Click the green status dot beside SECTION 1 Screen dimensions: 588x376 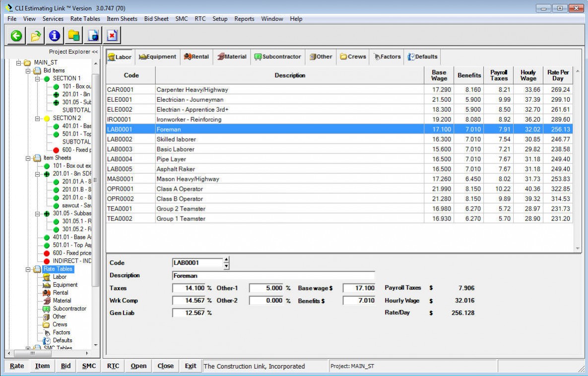(x=47, y=79)
